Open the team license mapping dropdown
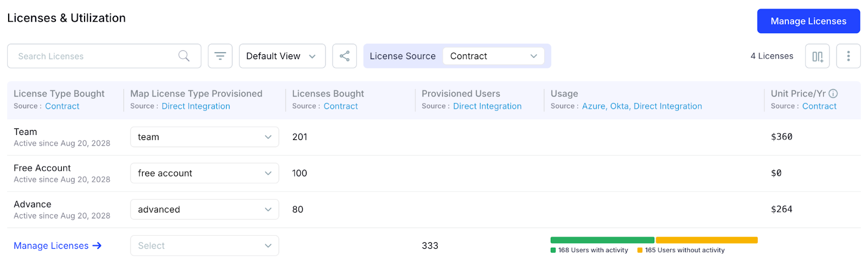The image size is (868, 257). 205,137
